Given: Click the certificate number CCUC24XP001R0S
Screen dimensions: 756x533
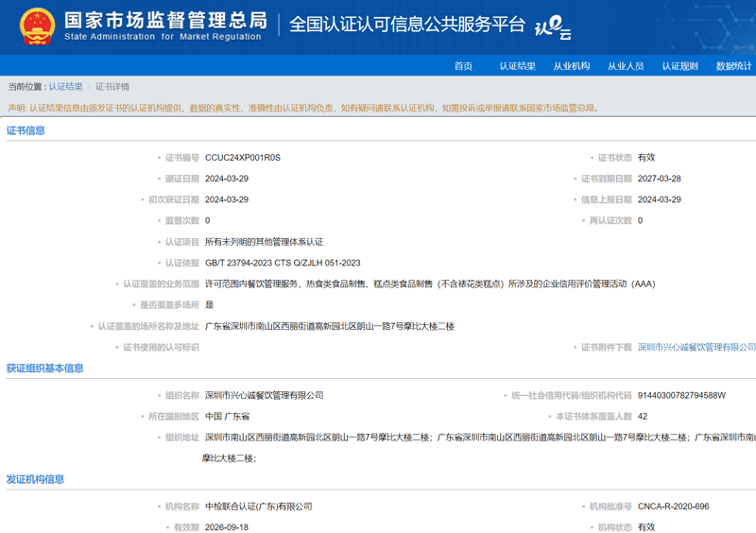Looking at the screenshot, I should coord(242,158).
